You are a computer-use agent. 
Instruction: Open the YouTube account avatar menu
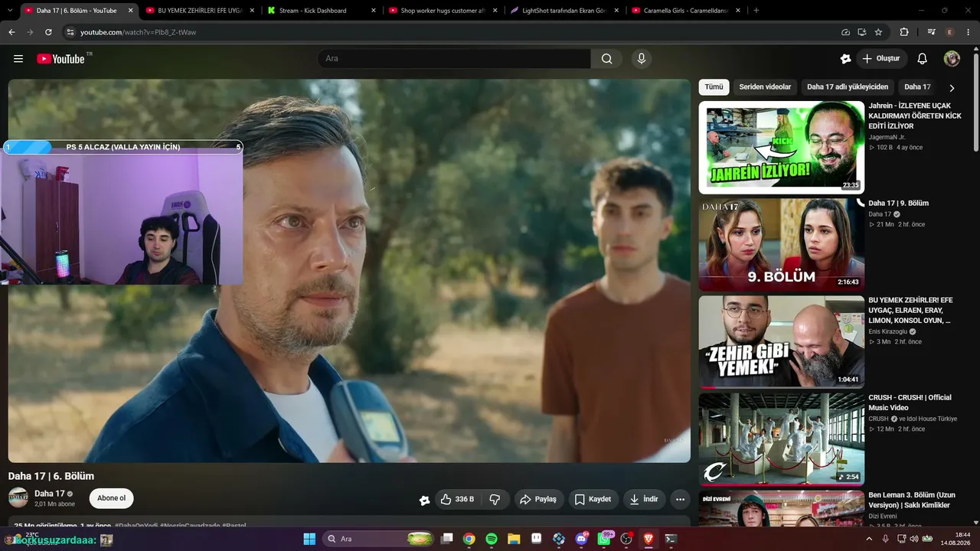tap(952, 59)
